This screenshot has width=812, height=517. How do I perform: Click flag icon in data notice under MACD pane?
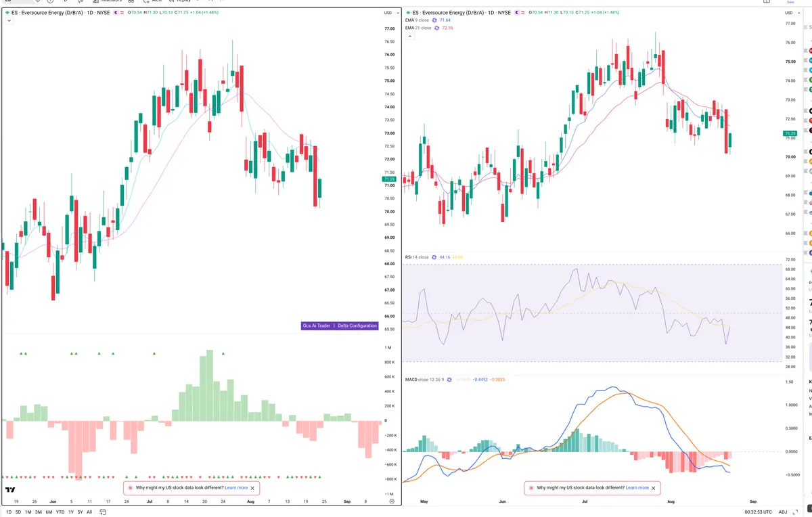click(531, 487)
